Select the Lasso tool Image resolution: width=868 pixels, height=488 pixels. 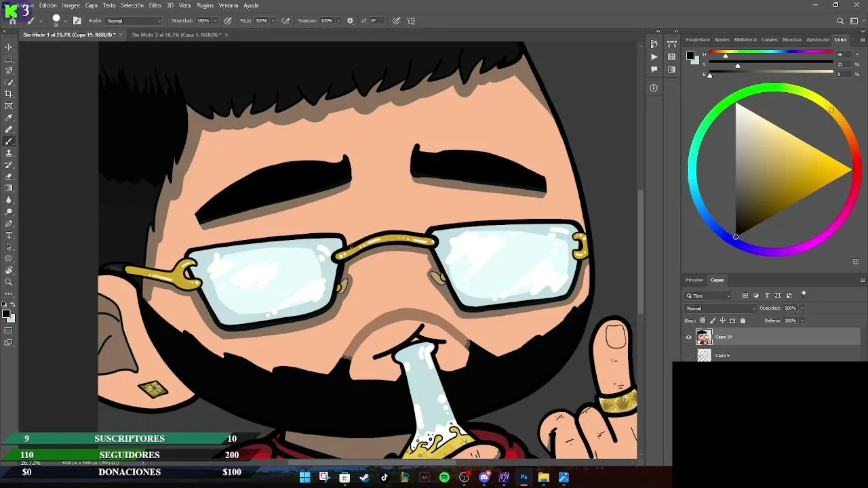click(9, 70)
